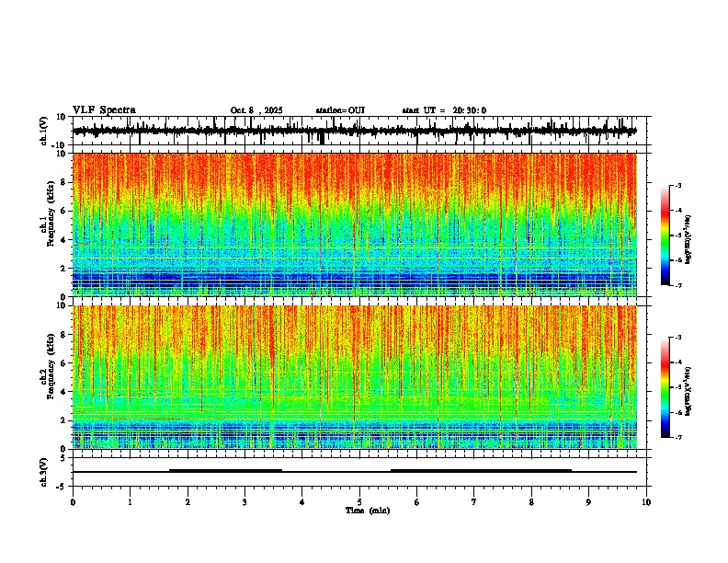
Task: Click the first thick bar in the ch.3 panel
Action: [225, 471]
